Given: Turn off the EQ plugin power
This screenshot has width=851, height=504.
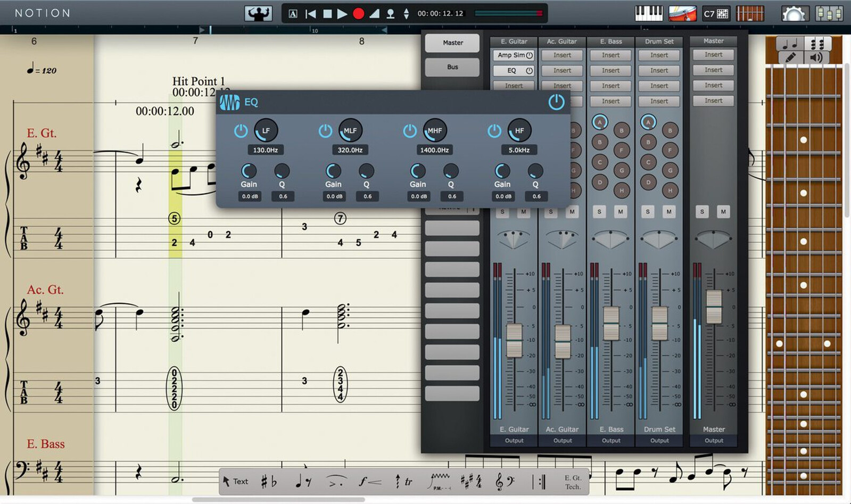Looking at the screenshot, I should tap(556, 102).
